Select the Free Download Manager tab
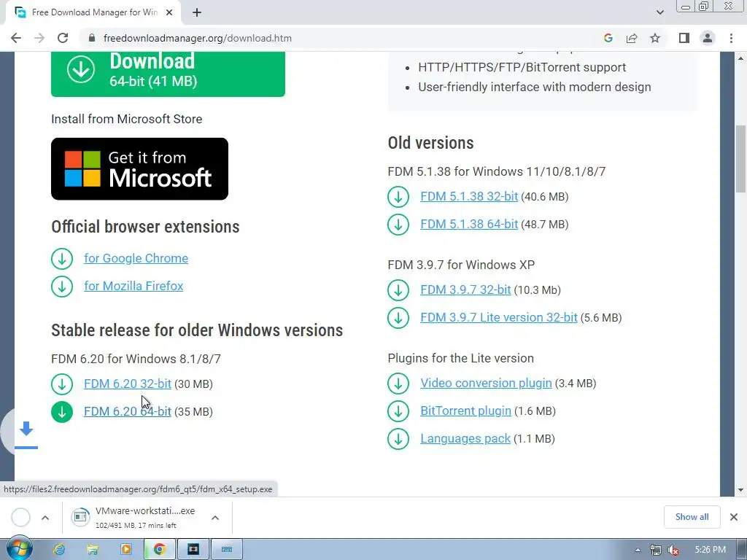 tap(93, 12)
